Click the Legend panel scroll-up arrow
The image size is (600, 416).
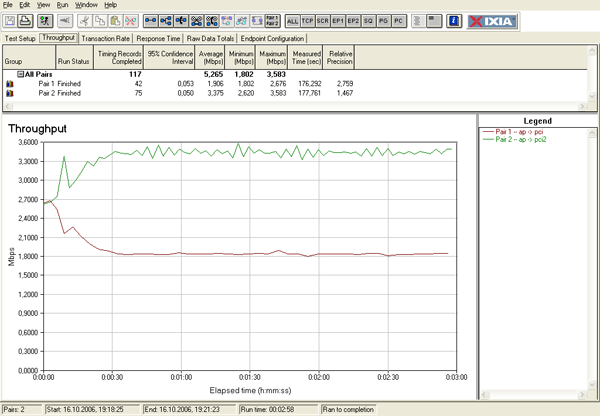[x=592, y=133]
